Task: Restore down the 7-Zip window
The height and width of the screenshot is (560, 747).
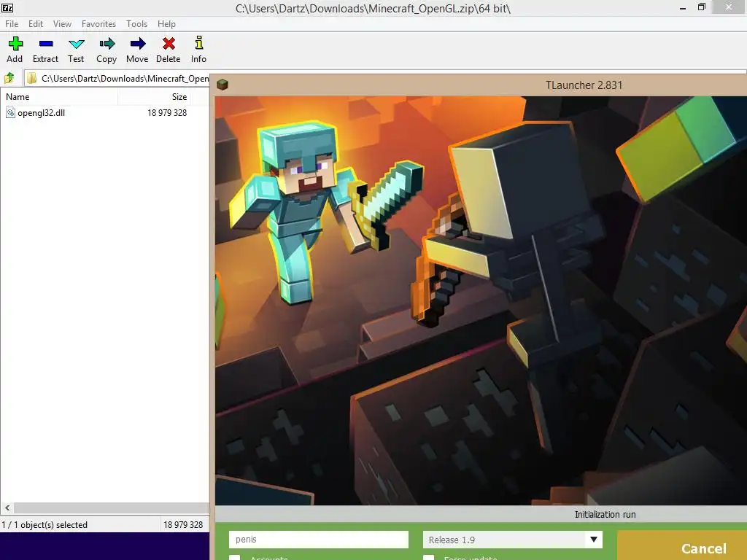Action: pos(702,7)
